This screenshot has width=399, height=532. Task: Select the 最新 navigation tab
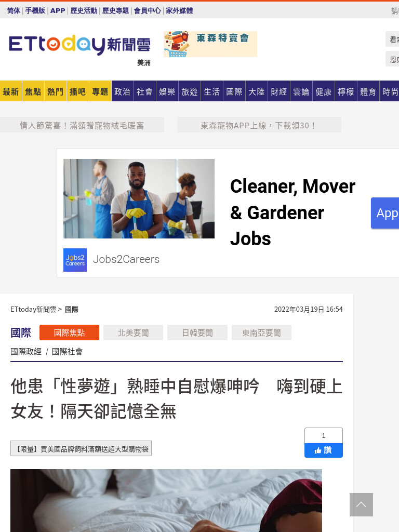tap(11, 91)
